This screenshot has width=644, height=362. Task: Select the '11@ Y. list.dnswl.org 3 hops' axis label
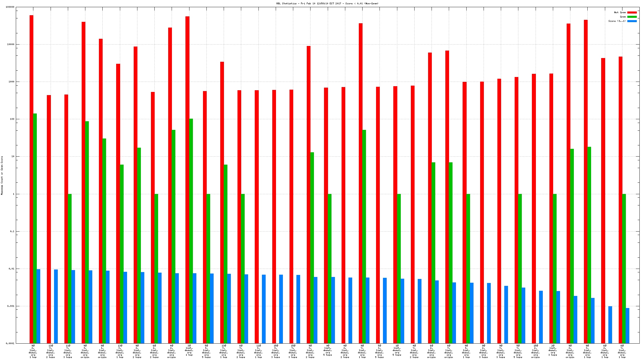click(x=68, y=351)
